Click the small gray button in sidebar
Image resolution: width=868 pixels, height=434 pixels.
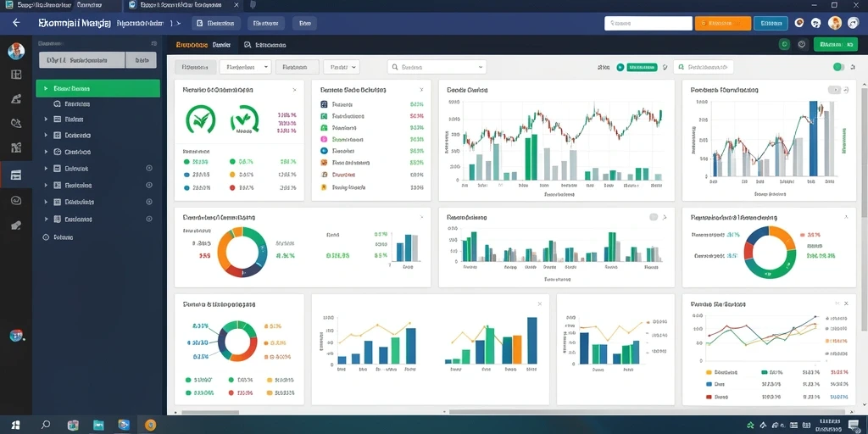point(142,60)
